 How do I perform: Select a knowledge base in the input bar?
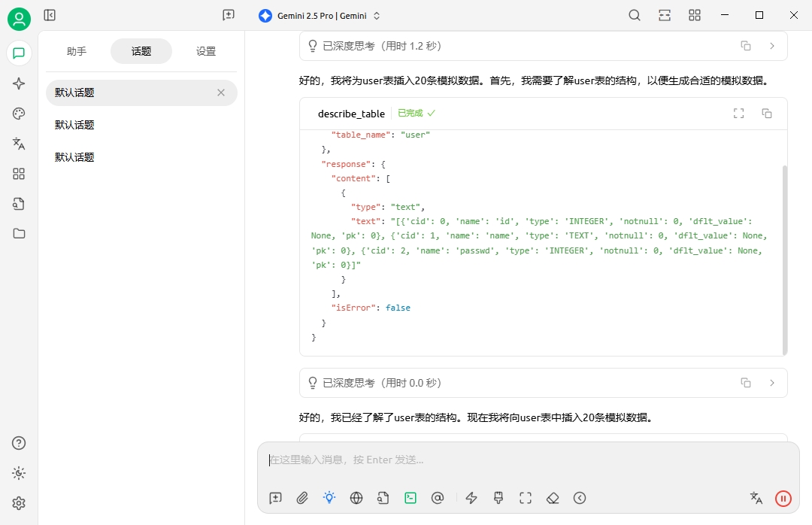pos(383,498)
